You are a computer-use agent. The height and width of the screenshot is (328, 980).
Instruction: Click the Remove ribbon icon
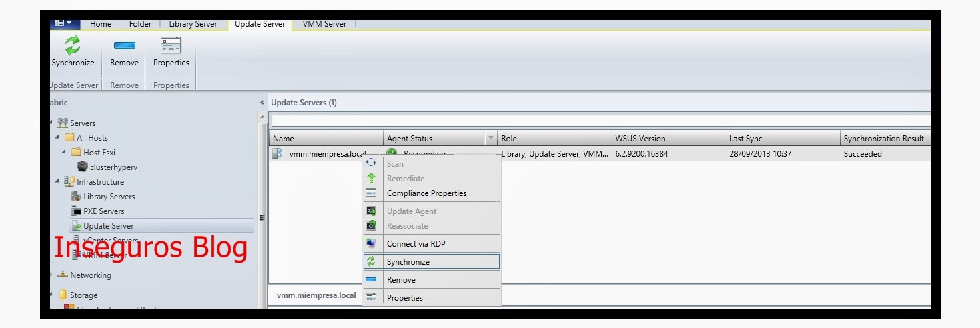[124, 45]
